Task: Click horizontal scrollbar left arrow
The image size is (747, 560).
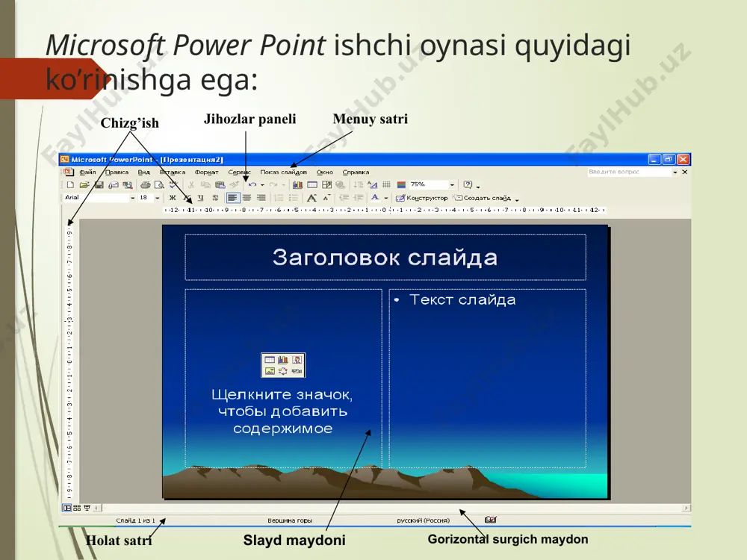Action: pos(96,508)
